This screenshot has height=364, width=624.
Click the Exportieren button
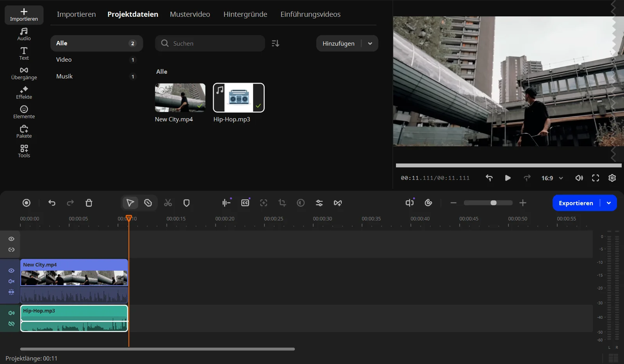pos(576,203)
